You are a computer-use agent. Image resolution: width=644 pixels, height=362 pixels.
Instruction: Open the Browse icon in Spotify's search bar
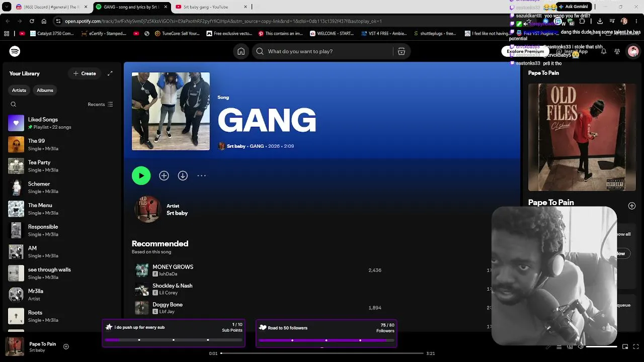tap(401, 51)
